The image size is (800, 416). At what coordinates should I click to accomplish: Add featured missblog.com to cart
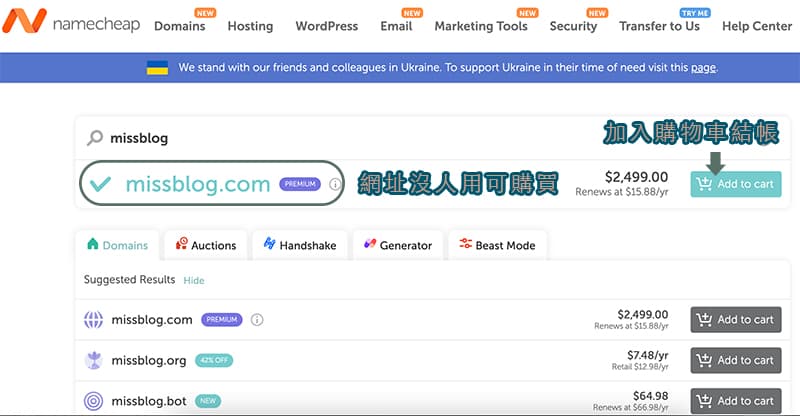(736, 184)
